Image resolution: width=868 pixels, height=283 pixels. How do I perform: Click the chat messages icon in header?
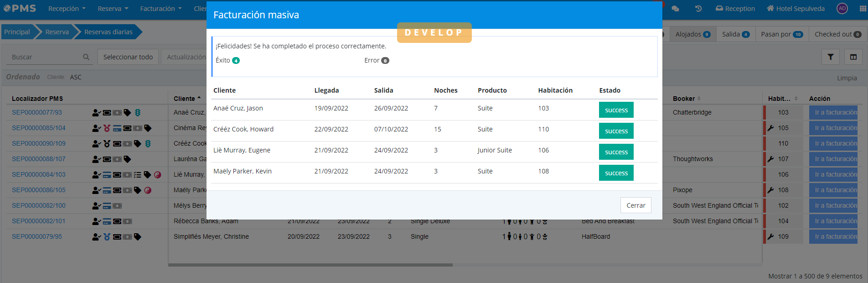point(675,9)
